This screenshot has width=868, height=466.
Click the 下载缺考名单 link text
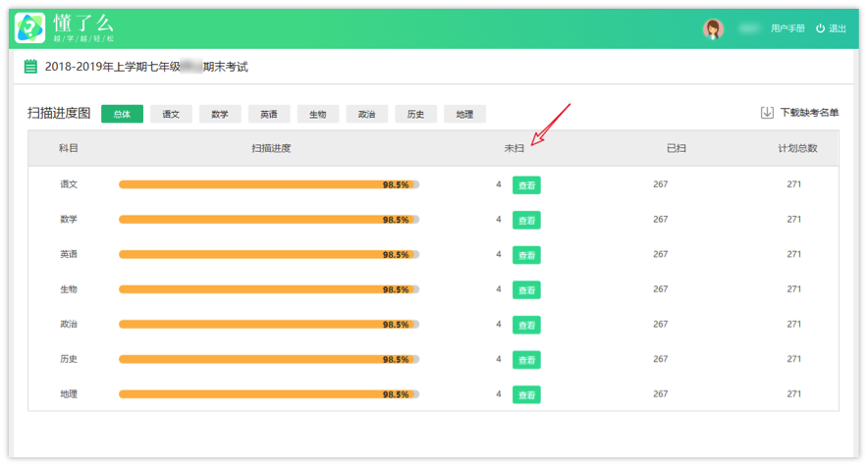tap(809, 113)
